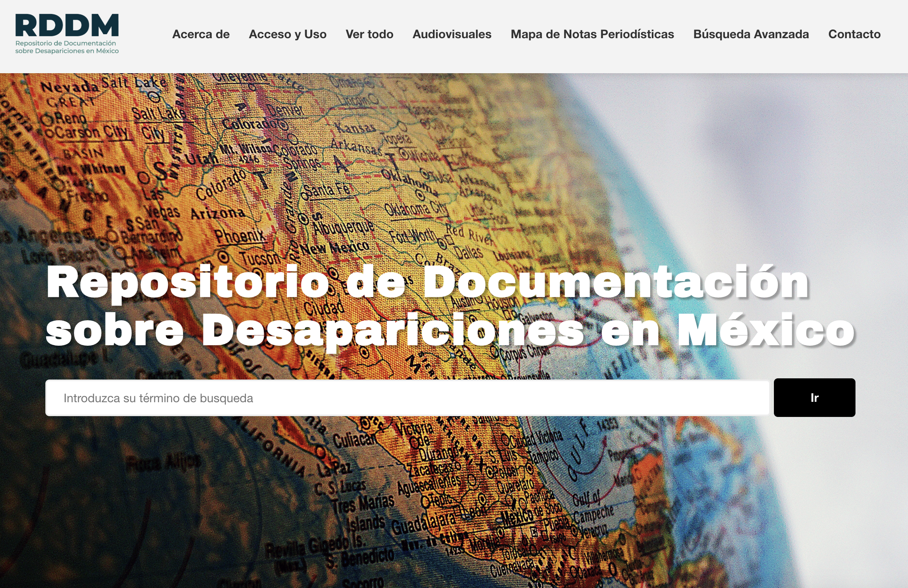This screenshot has width=908, height=588.
Task: Navigate to Audiovisuales
Action: (452, 34)
